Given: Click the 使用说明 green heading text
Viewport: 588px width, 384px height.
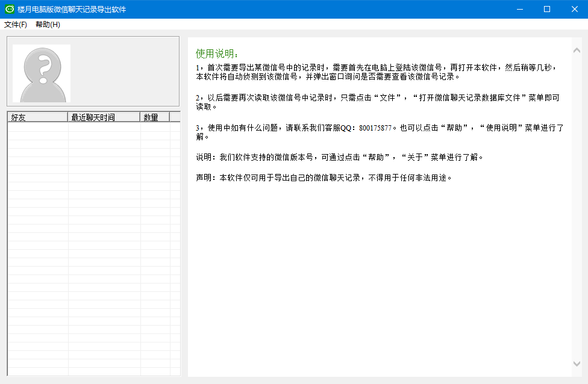Looking at the screenshot, I should [x=217, y=54].
